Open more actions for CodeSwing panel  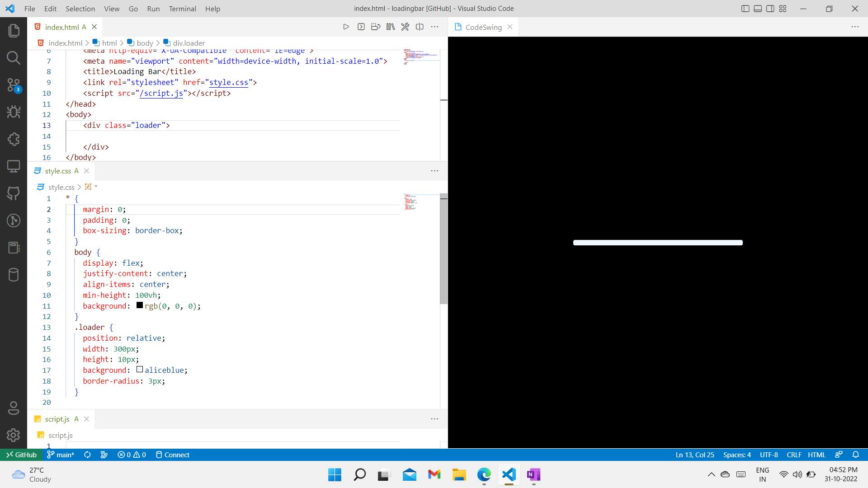[855, 27]
